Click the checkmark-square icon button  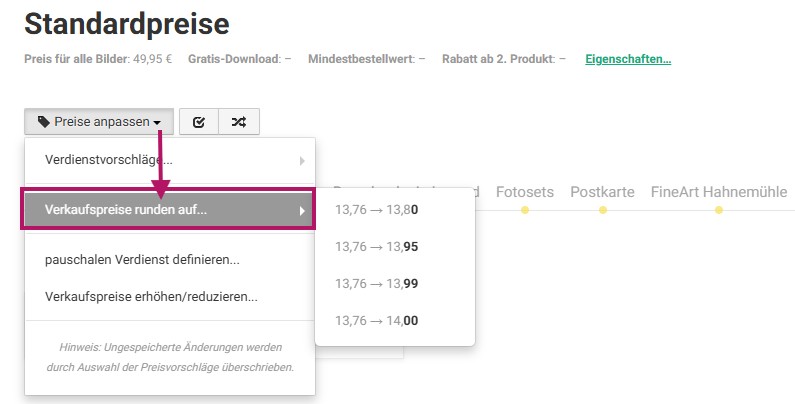click(x=198, y=122)
